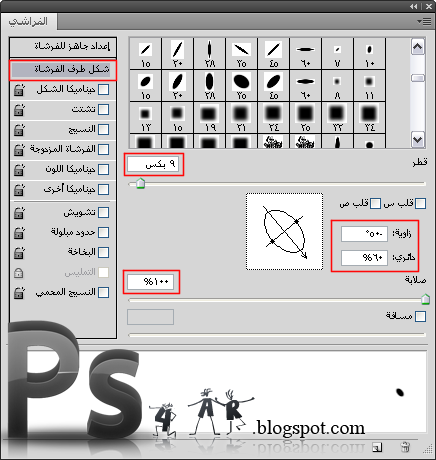Click lock icon beside Dual Brush (الفرشاة المزدوجة)
The image size is (436, 460).
(x=19, y=150)
